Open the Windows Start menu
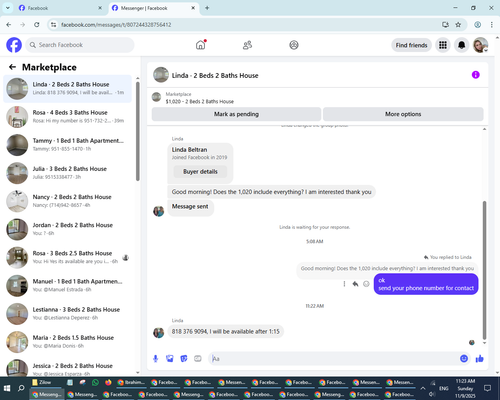 click(7, 388)
